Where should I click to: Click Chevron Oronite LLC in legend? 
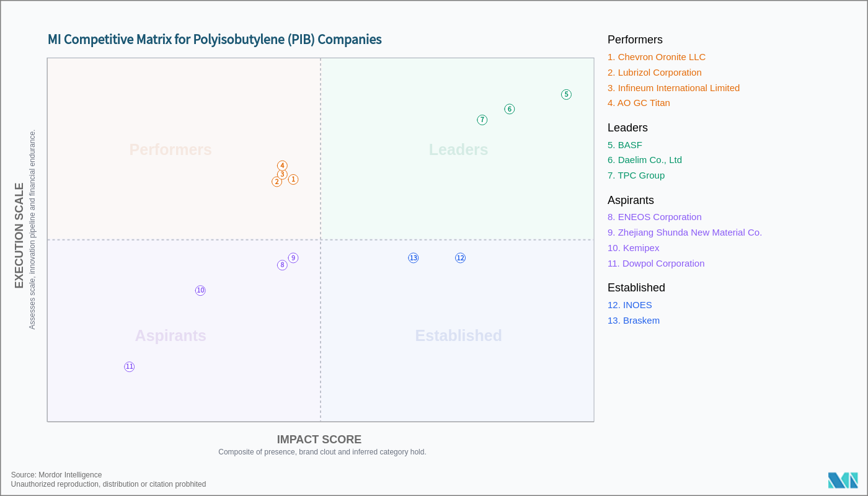coord(657,57)
